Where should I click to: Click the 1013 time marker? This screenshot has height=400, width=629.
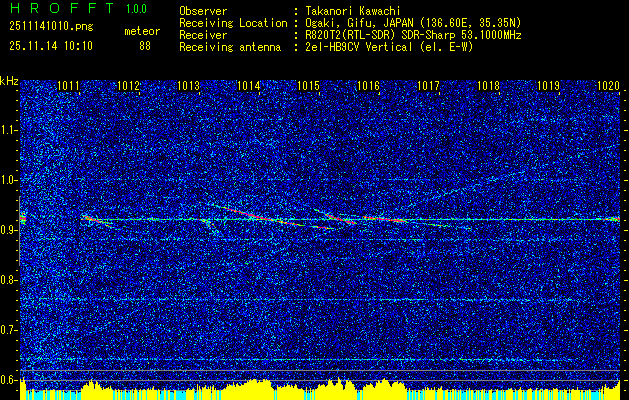tap(189, 87)
